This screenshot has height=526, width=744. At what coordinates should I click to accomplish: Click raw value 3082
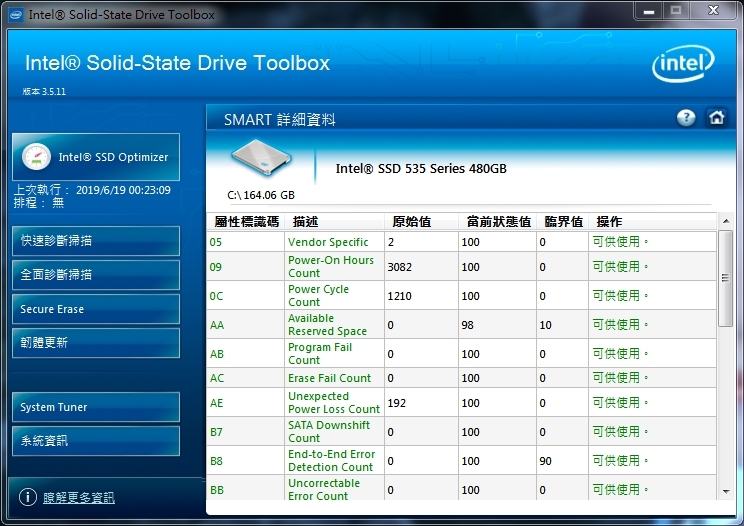coord(400,267)
